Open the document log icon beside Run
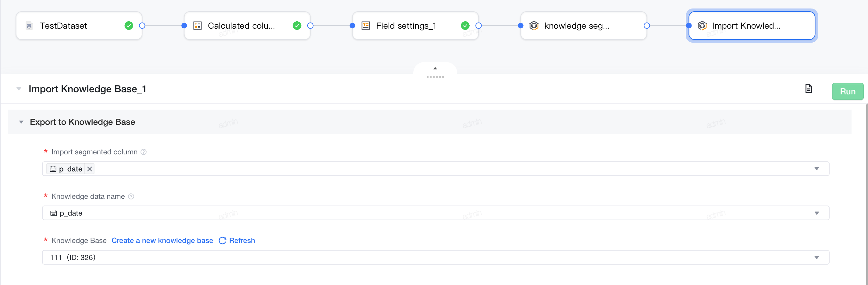Screen dimensions: 868x285 (x=808, y=89)
